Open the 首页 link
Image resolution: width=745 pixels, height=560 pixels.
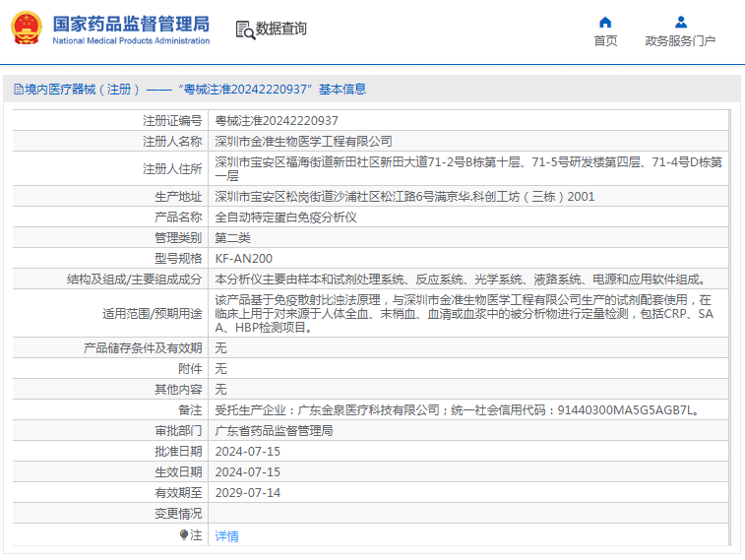[x=605, y=41]
